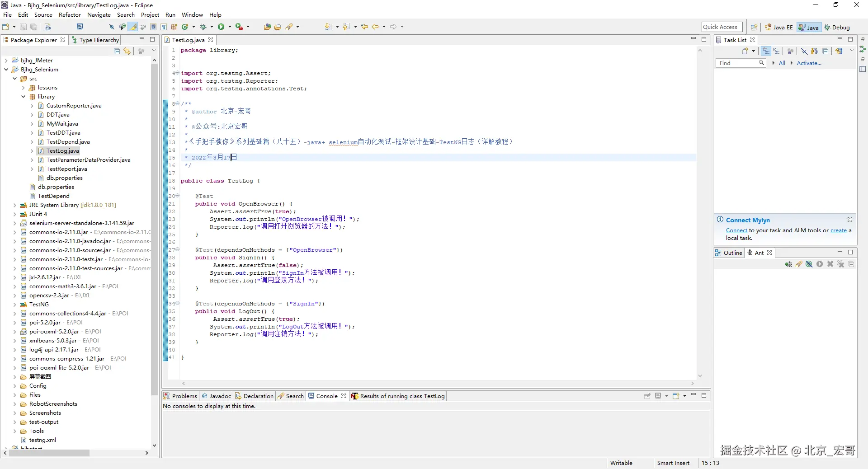Open the Task List view menu triangle

[x=852, y=50]
